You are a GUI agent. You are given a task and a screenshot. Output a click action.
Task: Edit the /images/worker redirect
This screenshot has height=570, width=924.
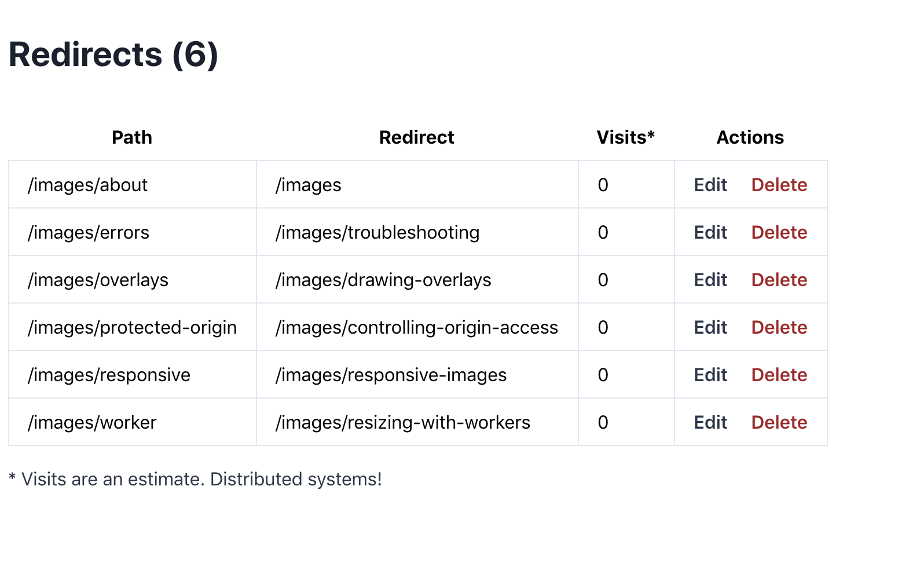tap(710, 422)
